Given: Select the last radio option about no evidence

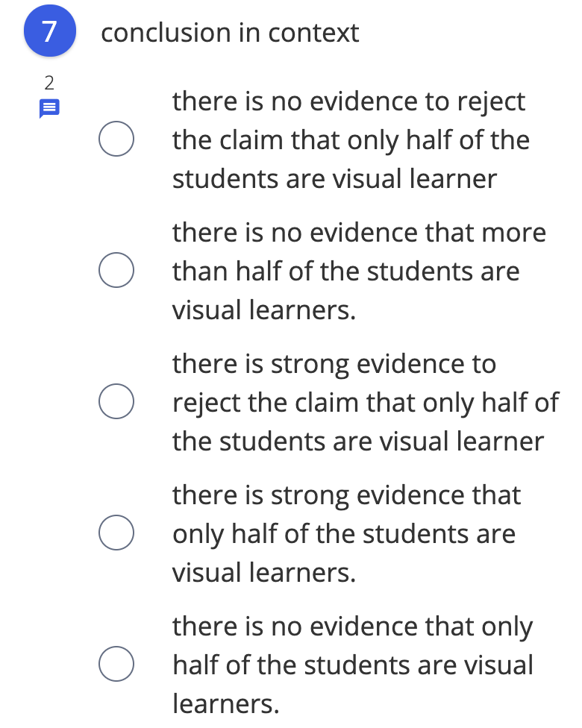Looking at the screenshot, I should [x=116, y=664].
